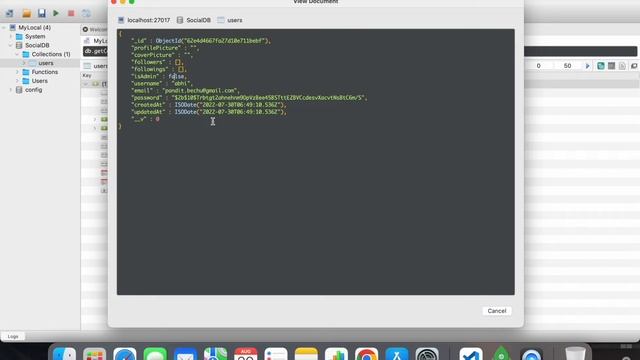
Task: Select the Users folder in tree
Action: click(40, 81)
